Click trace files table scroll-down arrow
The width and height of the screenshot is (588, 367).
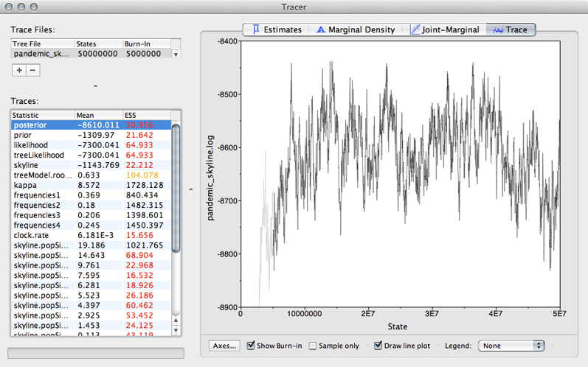[x=176, y=55]
